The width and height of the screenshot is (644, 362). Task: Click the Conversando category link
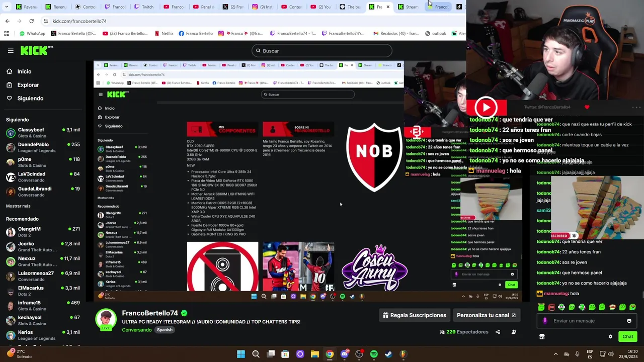137,330
